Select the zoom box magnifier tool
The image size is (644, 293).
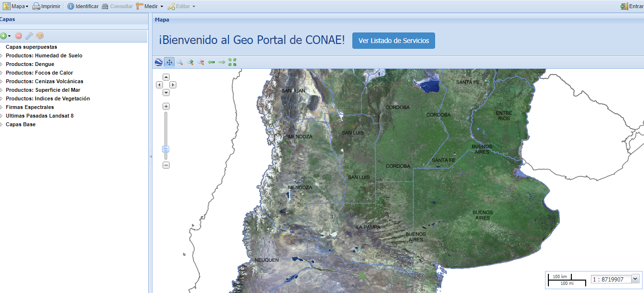180,62
